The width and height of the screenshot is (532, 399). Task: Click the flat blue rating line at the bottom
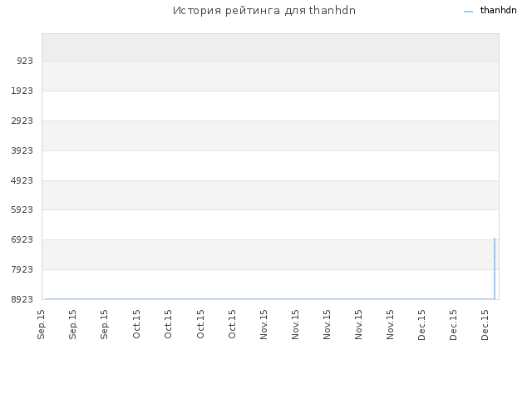[x=269, y=299]
